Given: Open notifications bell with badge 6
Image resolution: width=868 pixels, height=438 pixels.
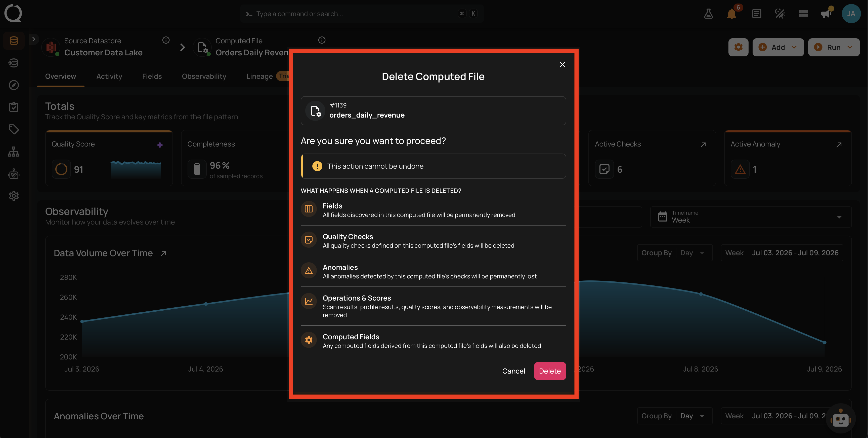Looking at the screenshot, I should point(732,14).
